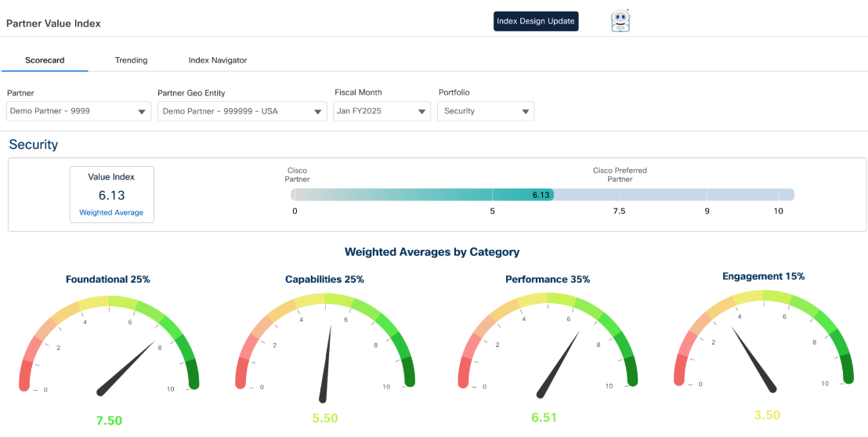Click the Weighted Average link
The image size is (868, 437).
(x=111, y=212)
